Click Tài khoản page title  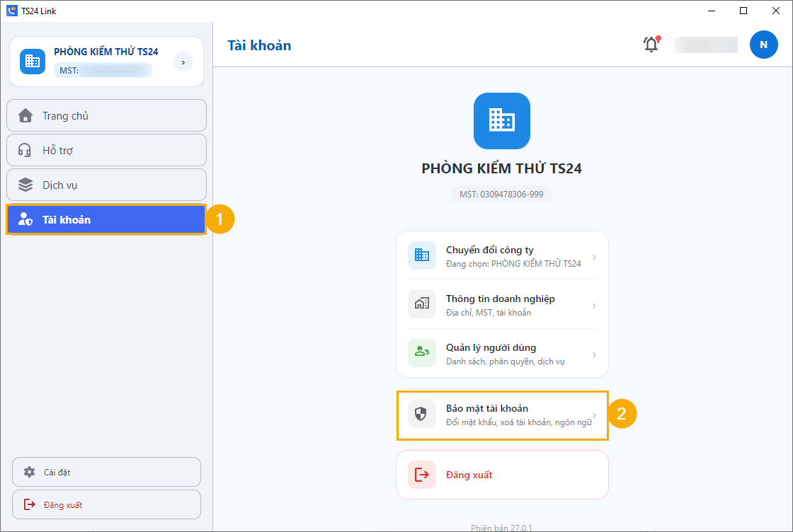(259, 45)
